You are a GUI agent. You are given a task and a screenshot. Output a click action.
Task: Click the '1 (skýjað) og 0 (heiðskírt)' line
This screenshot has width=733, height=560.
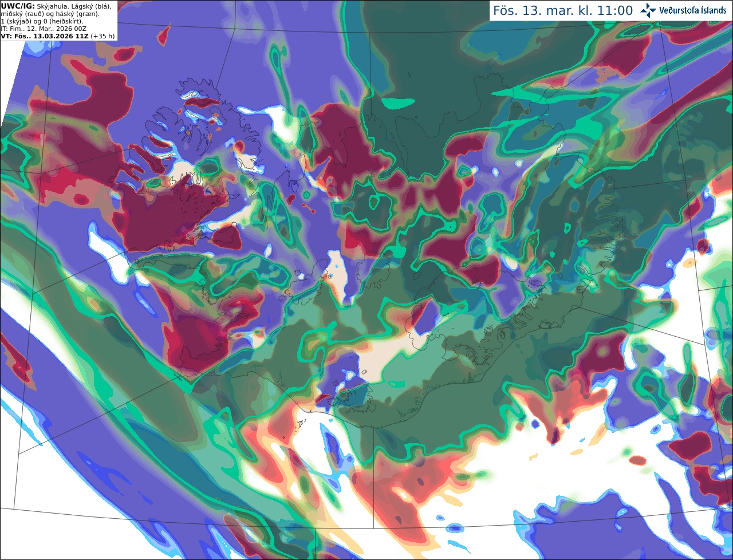(x=42, y=21)
